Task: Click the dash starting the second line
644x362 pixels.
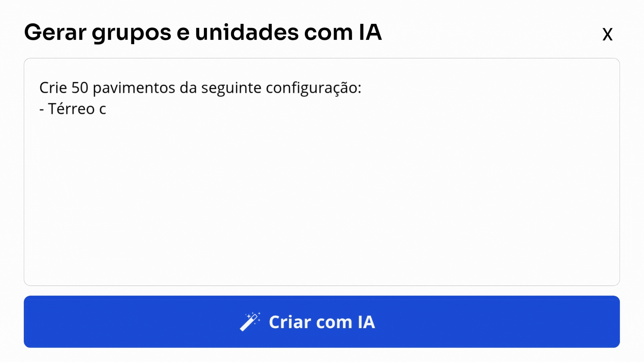Action: point(42,109)
